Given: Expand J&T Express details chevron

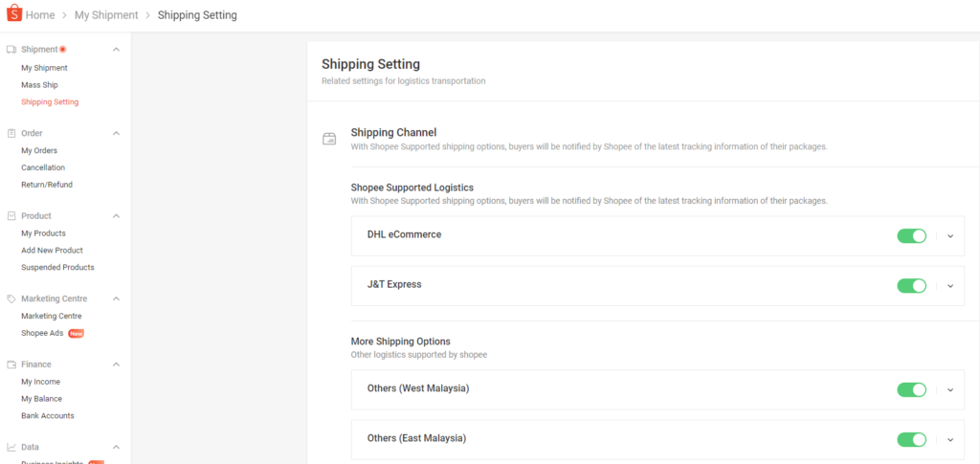Looking at the screenshot, I should click(x=950, y=286).
